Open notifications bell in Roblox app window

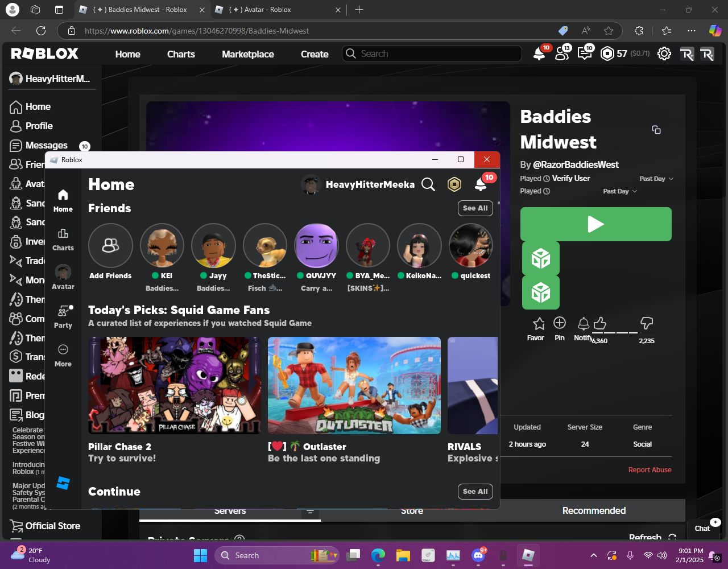coord(481,184)
